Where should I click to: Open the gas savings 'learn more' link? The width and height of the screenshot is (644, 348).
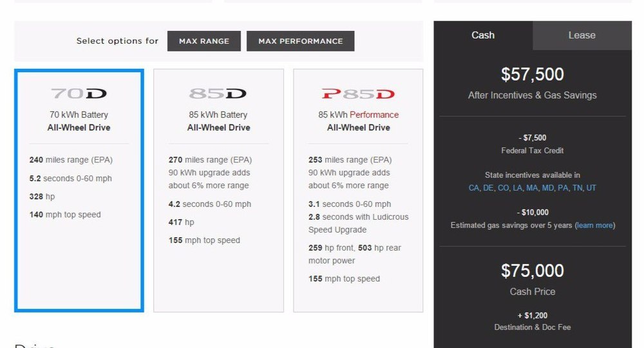(594, 226)
